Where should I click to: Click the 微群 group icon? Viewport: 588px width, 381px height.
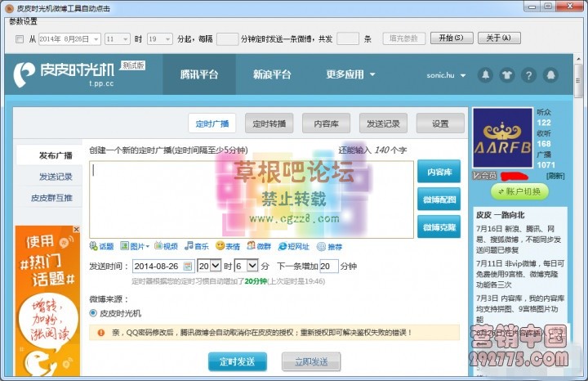[x=259, y=246]
